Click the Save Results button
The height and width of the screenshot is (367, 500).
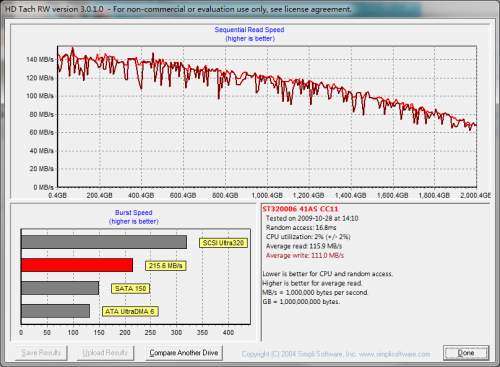(x=41, y=353)
